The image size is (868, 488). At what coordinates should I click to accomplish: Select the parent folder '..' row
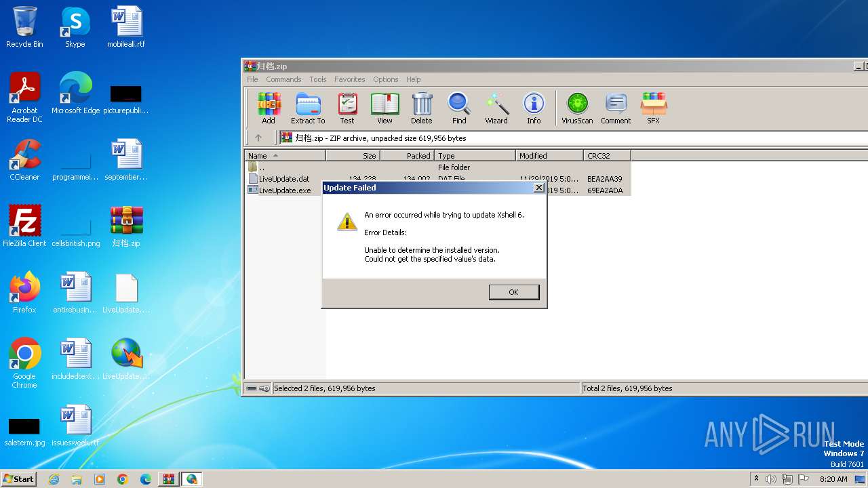[x=437, y=167]
